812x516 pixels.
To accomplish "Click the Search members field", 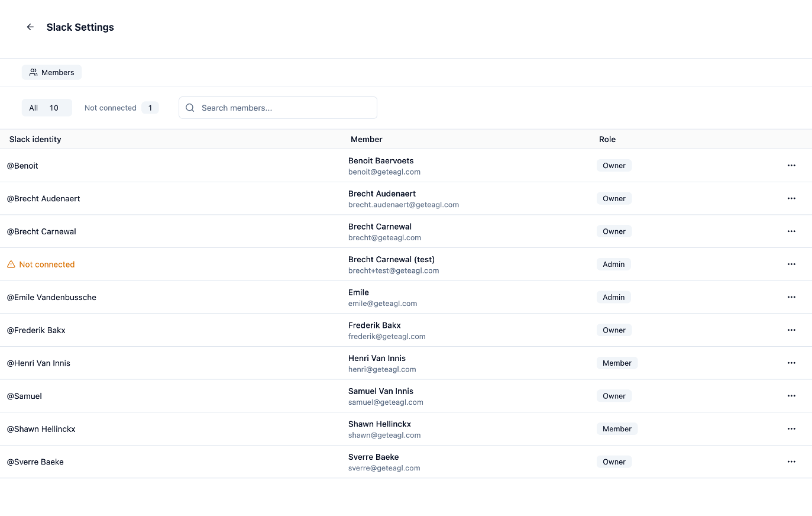I will pos(278,108).
